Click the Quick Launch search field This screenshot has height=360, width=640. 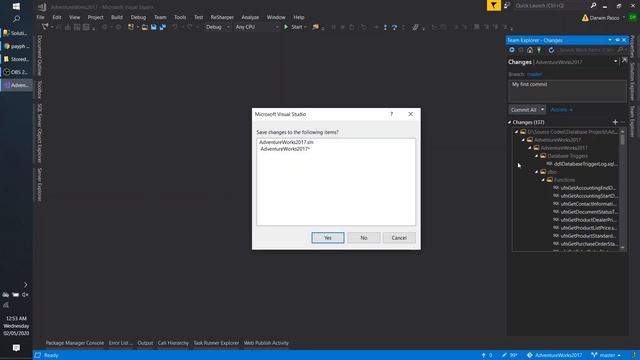[x=551, y=6]
